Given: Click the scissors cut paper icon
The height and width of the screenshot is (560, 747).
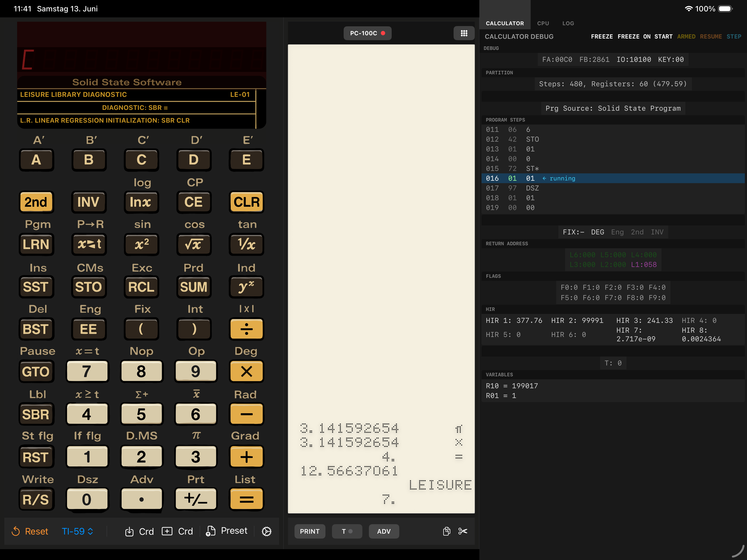Looking at the screenshot, I should click(x=463, y=531).
